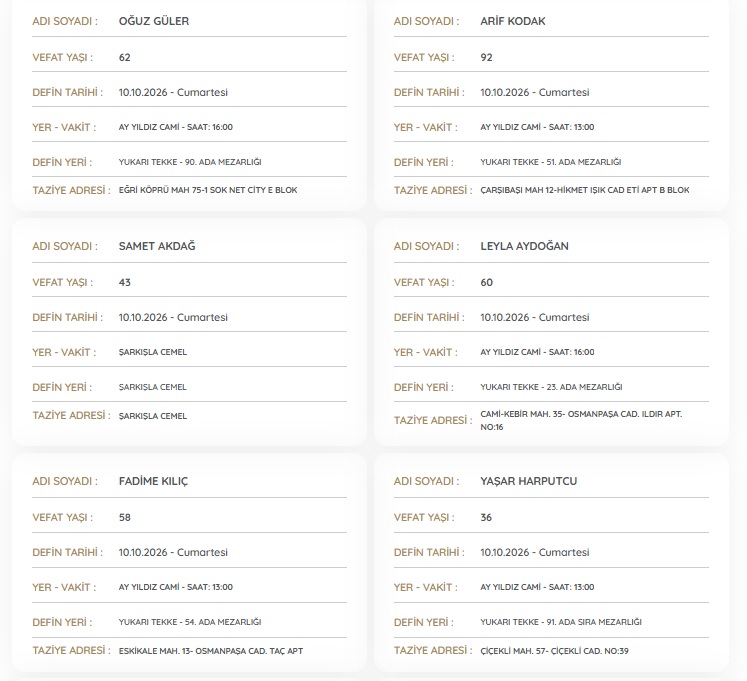Click DEFİN TARİHİ label in Samet Akdağ card

tap(67, 317)
